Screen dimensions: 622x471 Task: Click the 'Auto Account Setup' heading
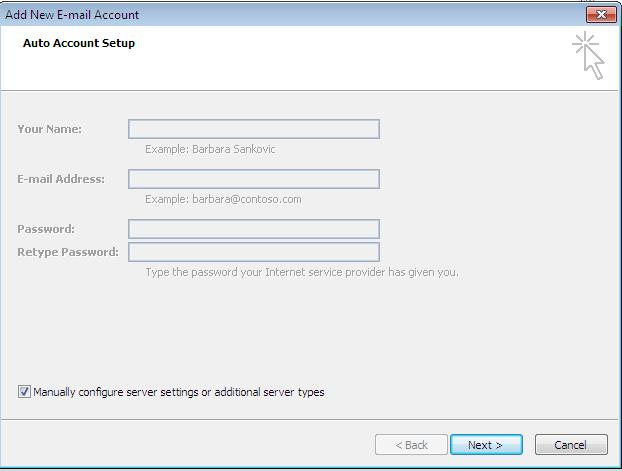[x=79, y=43]
